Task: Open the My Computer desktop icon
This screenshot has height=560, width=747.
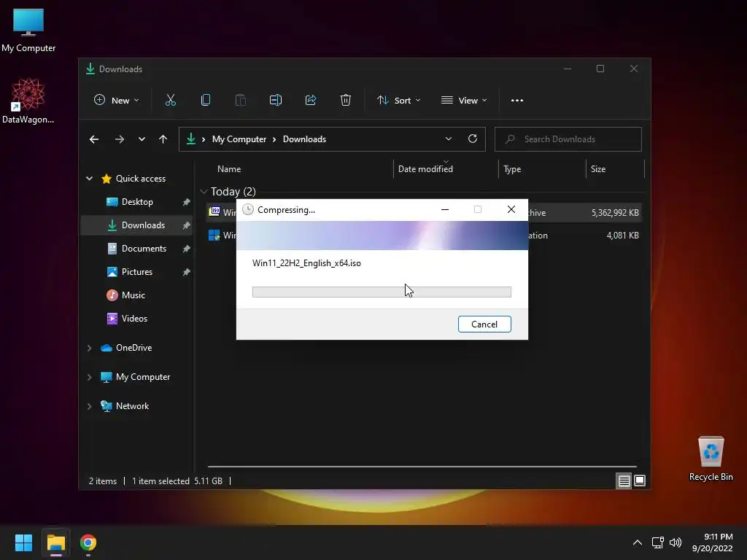Action: (28, 30)
